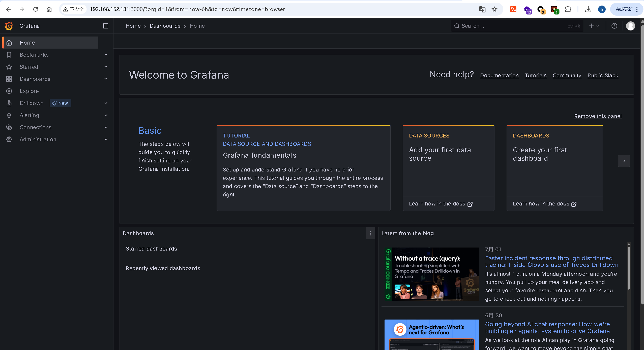644x350 pixels.
Task: Open the Documentation link
Action: pos(499,75)
